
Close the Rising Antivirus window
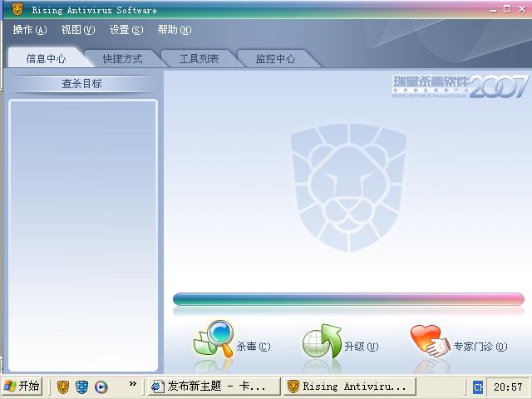pos(522,9)
